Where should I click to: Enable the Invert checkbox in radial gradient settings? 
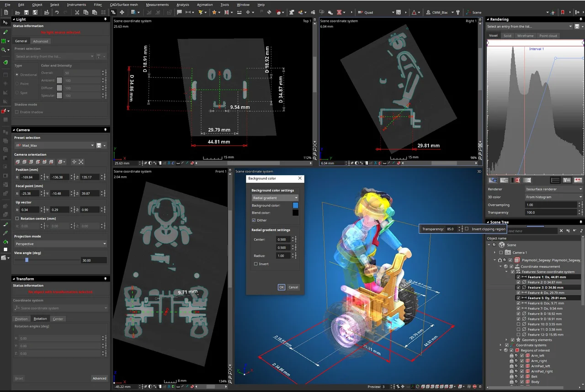[255, 264]
